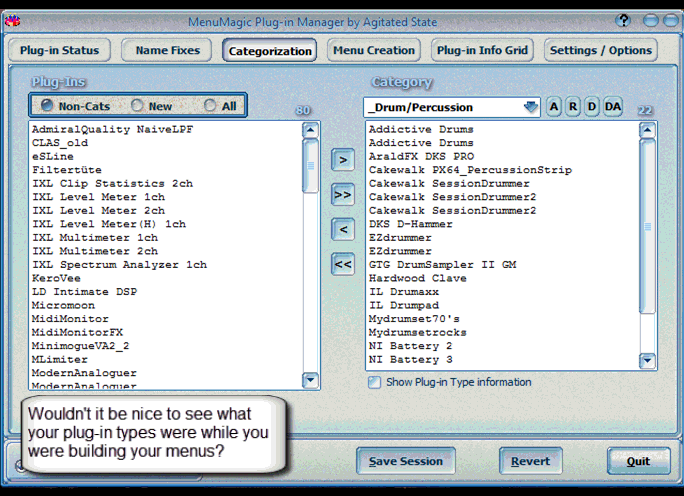Image resolution: width=684 pixels, height=496 pixels.
Task: Click the Quit button
Action: tap(639, 461)
